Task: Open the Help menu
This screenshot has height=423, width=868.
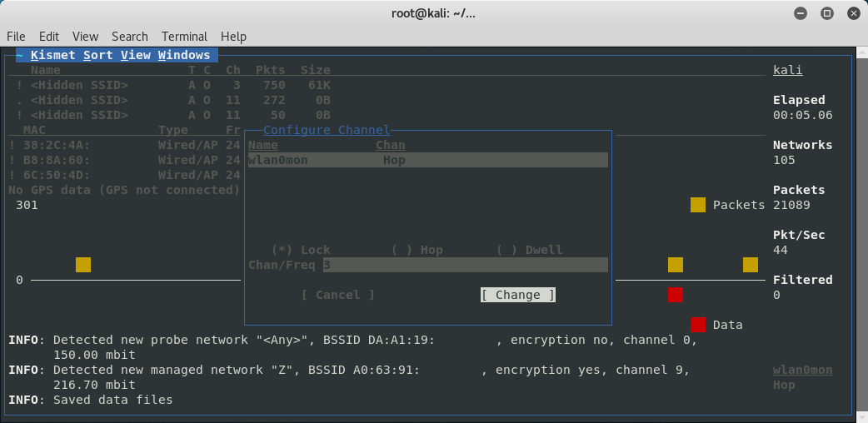Action: [x=233, y=37]
